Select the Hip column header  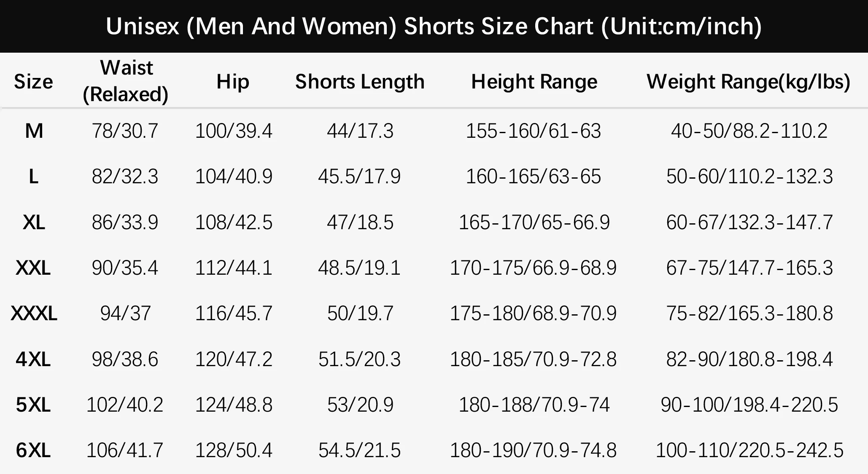tap(233, 81)
